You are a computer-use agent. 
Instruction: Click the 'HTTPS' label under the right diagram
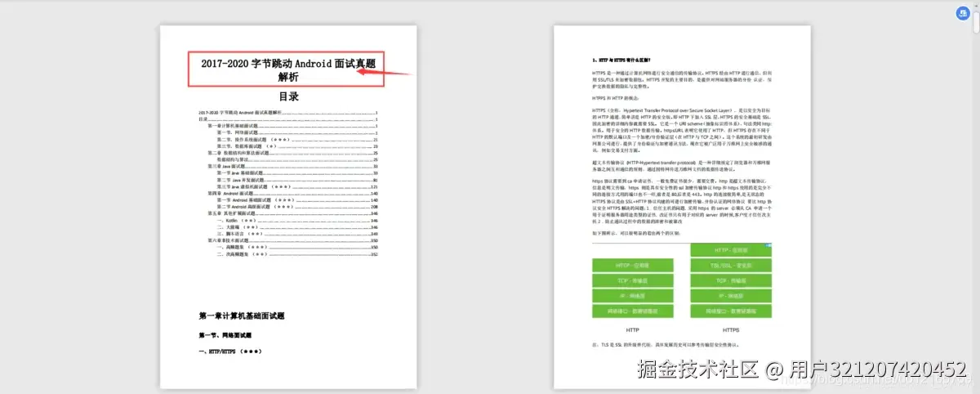(731, 329)
